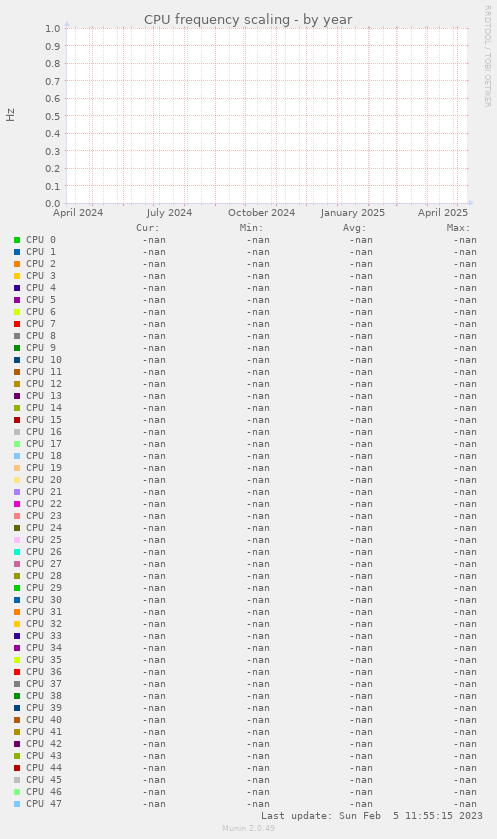Click the CPU 20 legend label

[x=44, y=480]
